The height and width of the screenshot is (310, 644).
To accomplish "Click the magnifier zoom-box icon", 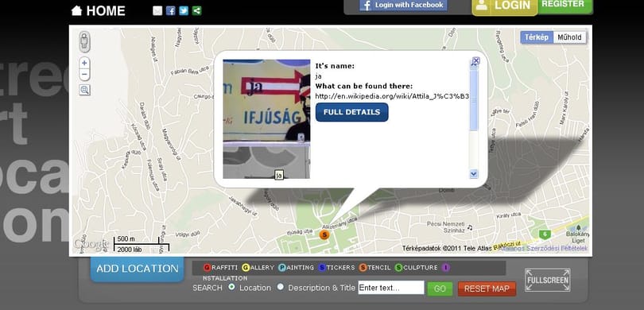I will tap(84, 90).
